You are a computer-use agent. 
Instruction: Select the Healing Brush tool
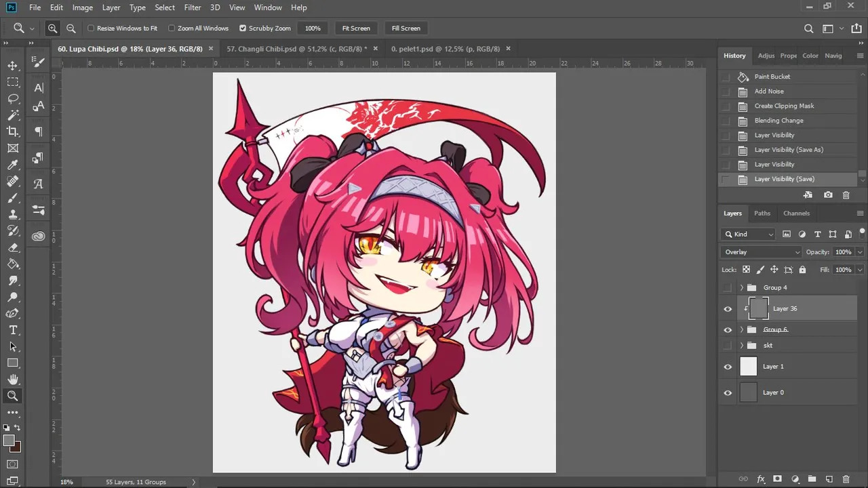pyautogui.click(x=12, y=182)
